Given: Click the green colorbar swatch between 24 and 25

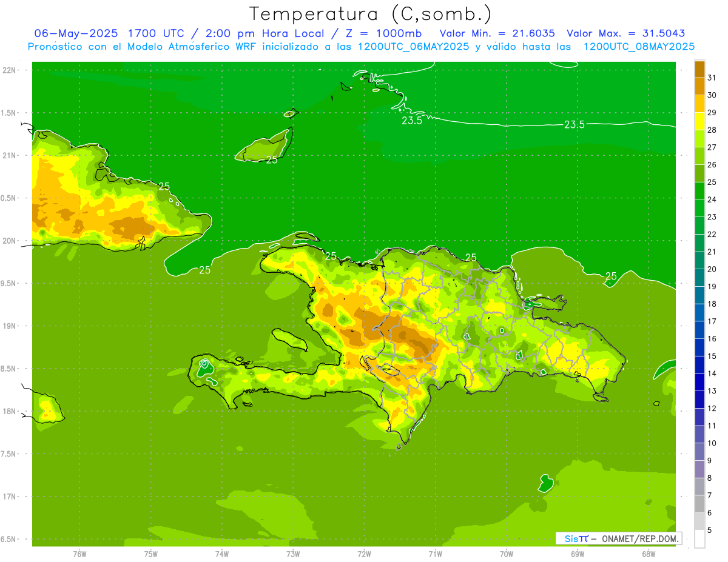Looking at the screenshot, I should pyautogui.click(x=699, y=190).
